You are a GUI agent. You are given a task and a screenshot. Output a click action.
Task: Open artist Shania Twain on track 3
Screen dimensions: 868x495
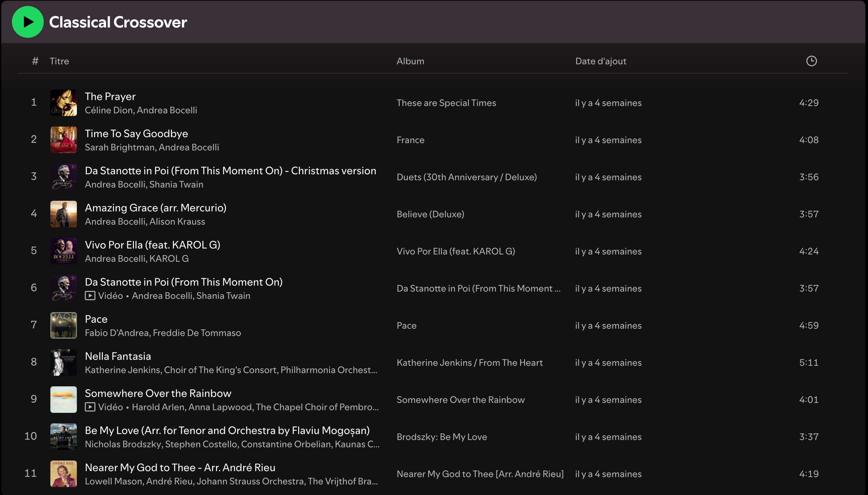click(176, 184)
